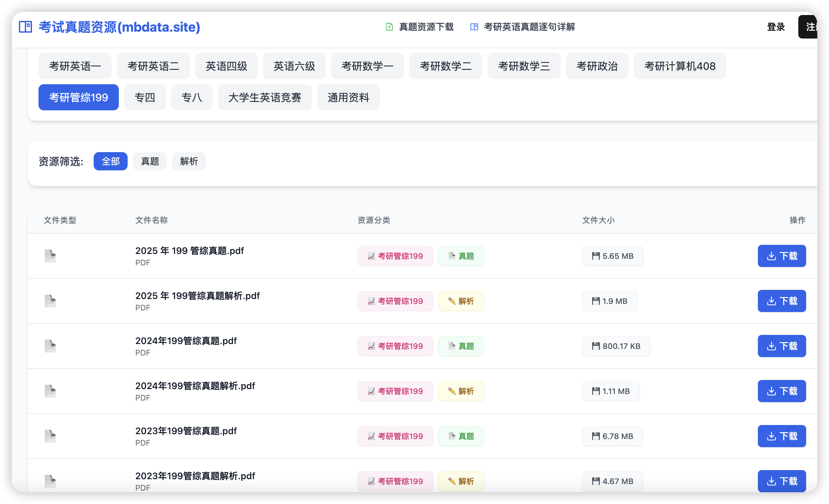Open the 考试真题资源(mbdata.site) home title
This screenshot has width=829, height=504.
[x=119, y=27]
